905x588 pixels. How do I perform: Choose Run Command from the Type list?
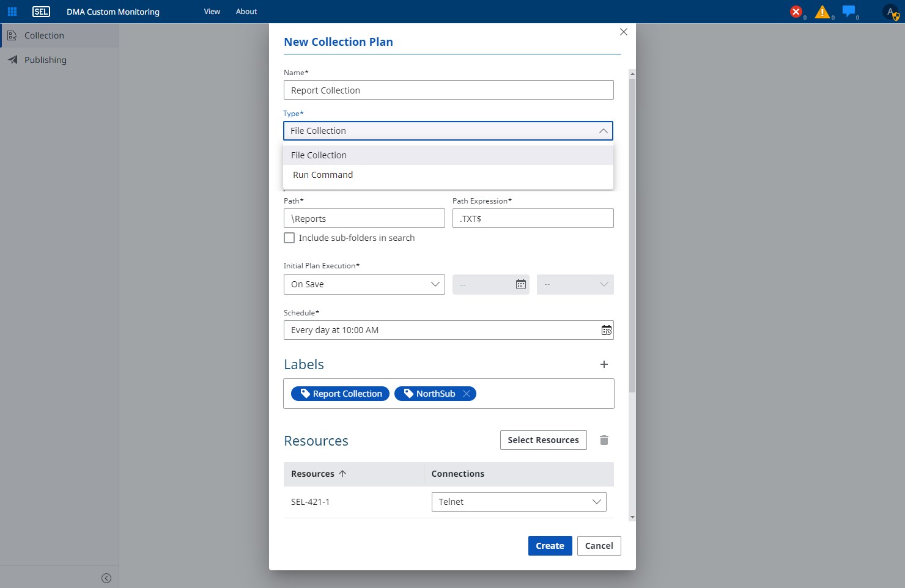point(323,175)
